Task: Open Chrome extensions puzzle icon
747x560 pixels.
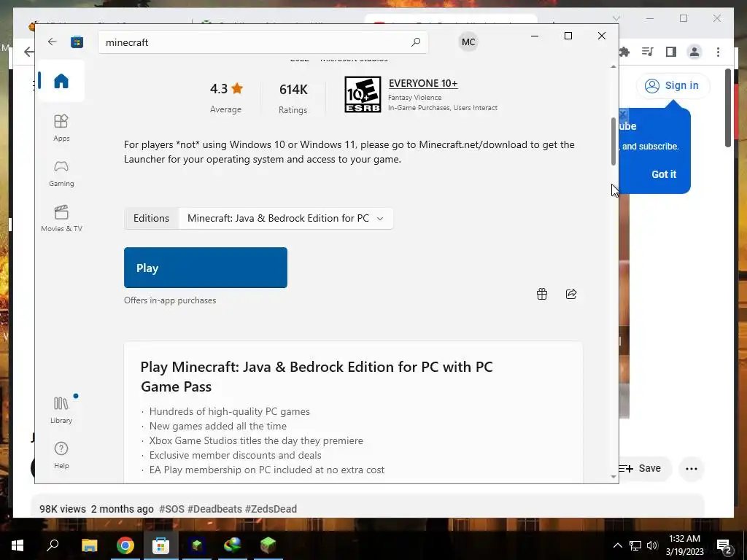Action: pyautogui.click(x=624, y=52)
